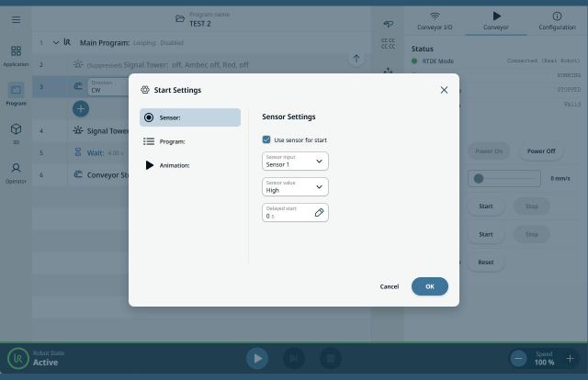This screenshot has width=588, height=380.
Task: Uncheck Use sensor for start
Action: point(266,140)
